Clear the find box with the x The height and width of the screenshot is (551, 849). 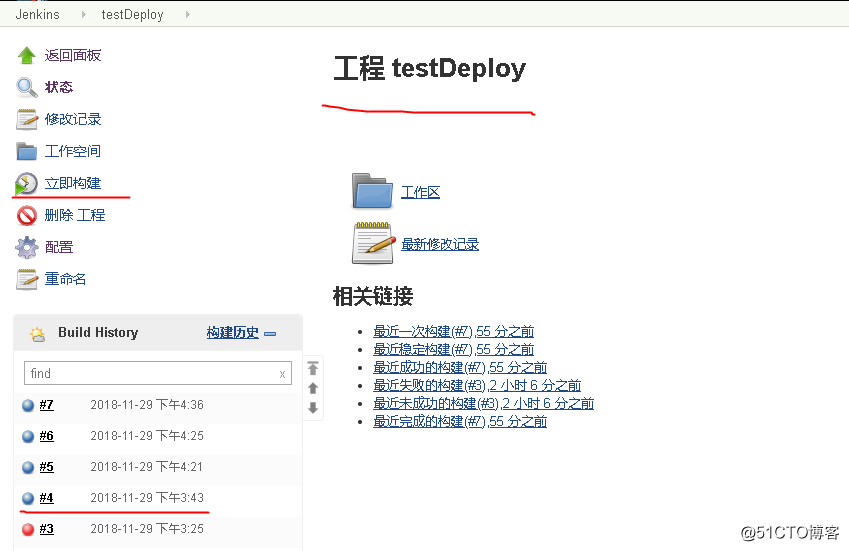pyautogui.click(x=282, y=374)
